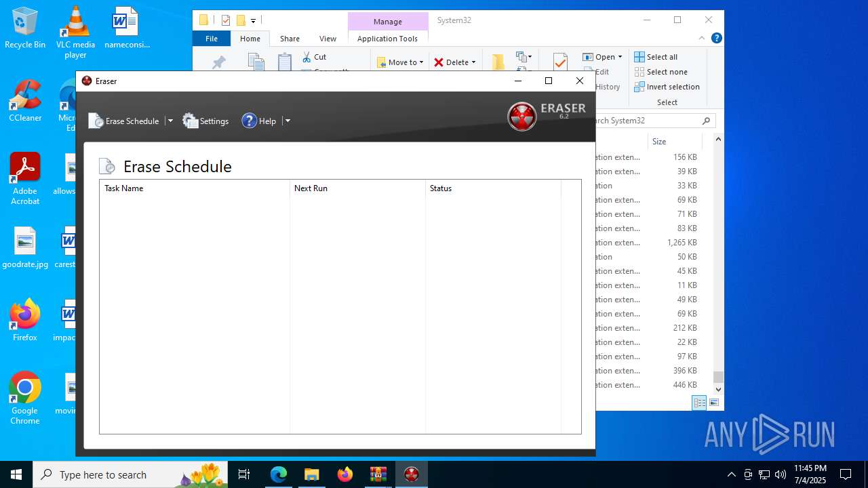
Task: Click the Eraser 6.2 logo
Action: pyautogui.click(x=547, y=115)
